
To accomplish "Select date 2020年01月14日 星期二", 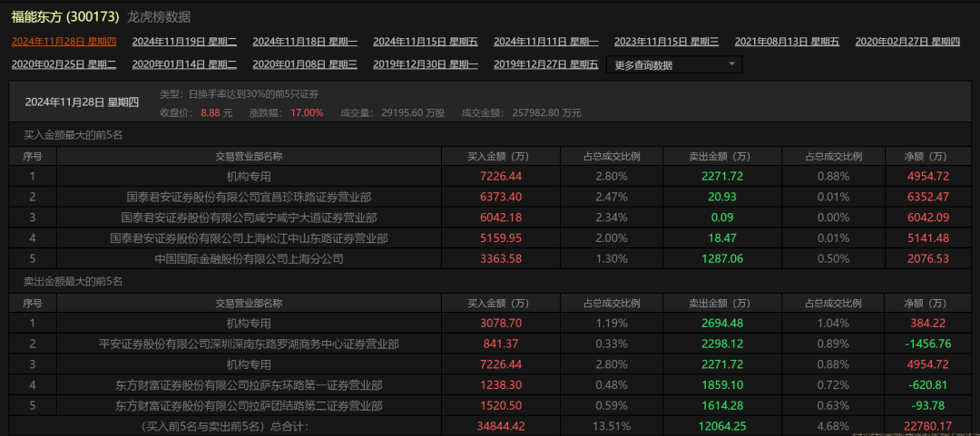I will click(x=184, y=63).
